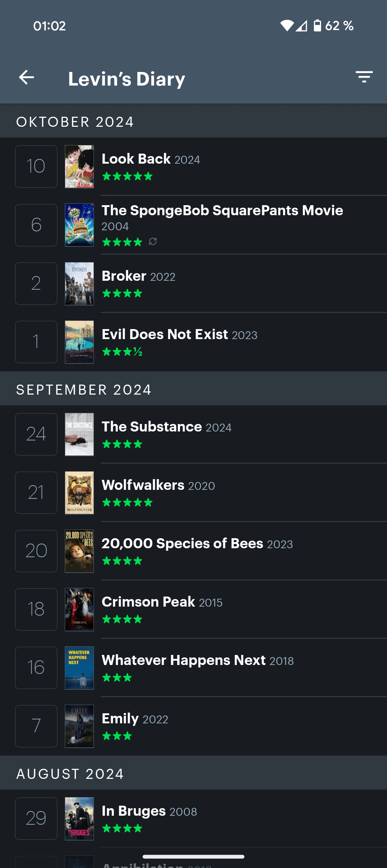Select the Wolfwalkers poster thumbnail
The height and width of the screenshot is (868, 387).
[79, 493]
